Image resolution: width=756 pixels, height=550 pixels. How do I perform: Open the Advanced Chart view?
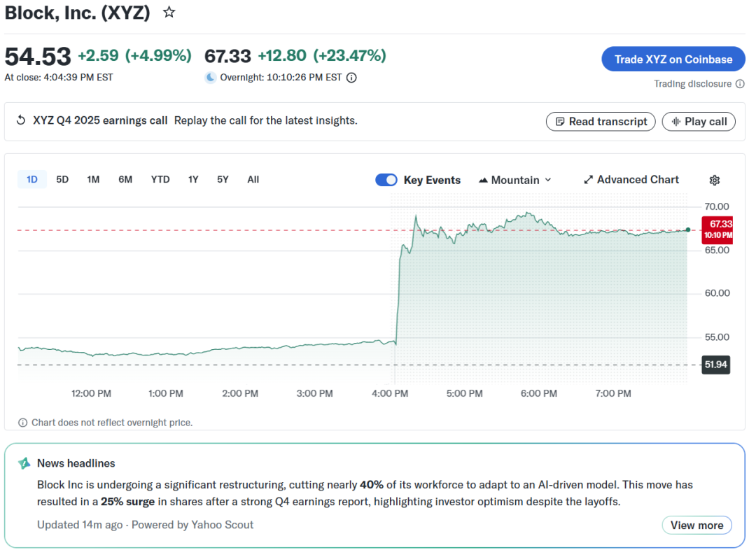631,180
